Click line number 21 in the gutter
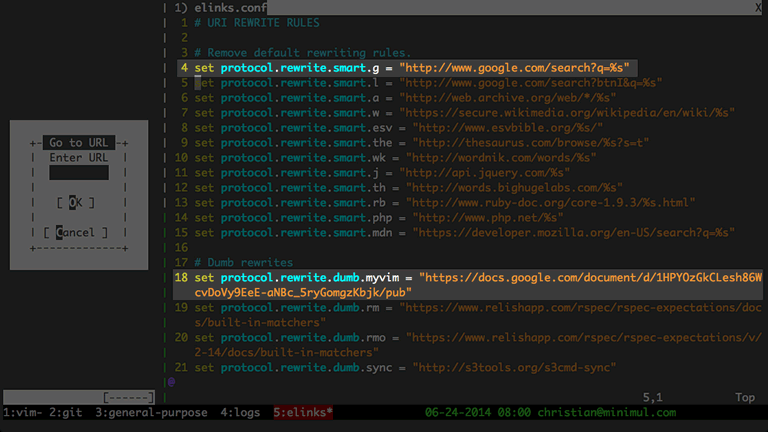 (181, 367)
